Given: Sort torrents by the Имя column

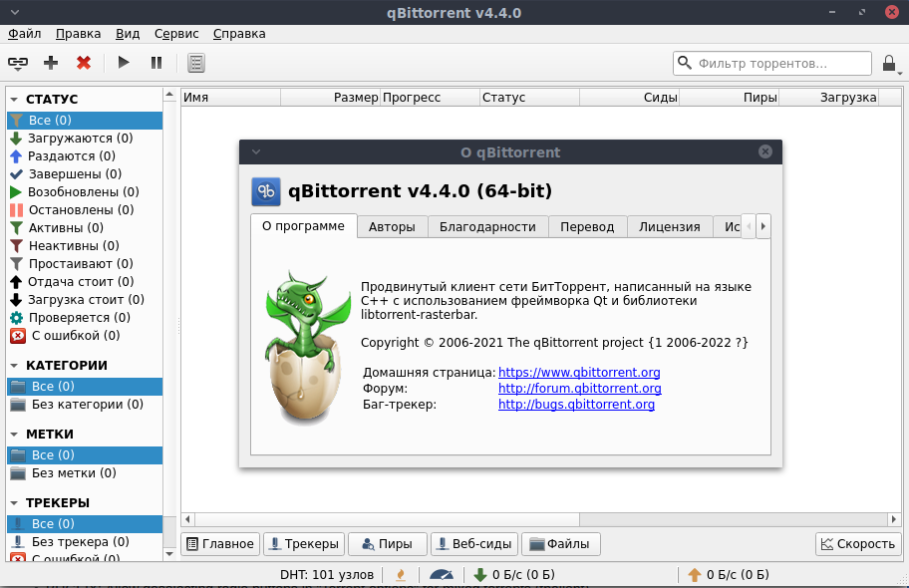Looking at the screenshot, I should tap(230, 98).
